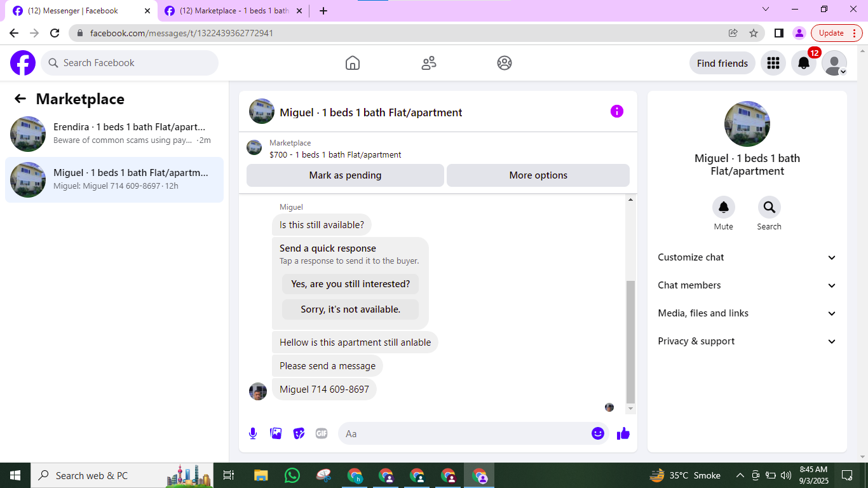The height and width of the screenshot is (488, 868).
Task: Expand Media, files and links section
Action: [747, 313]
